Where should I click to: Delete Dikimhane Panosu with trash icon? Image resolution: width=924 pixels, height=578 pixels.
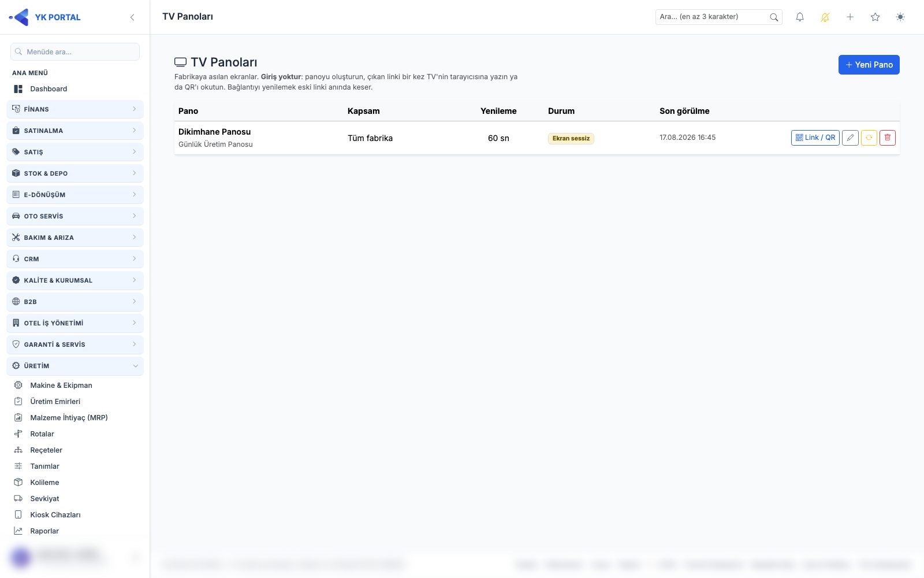[888, 138]
